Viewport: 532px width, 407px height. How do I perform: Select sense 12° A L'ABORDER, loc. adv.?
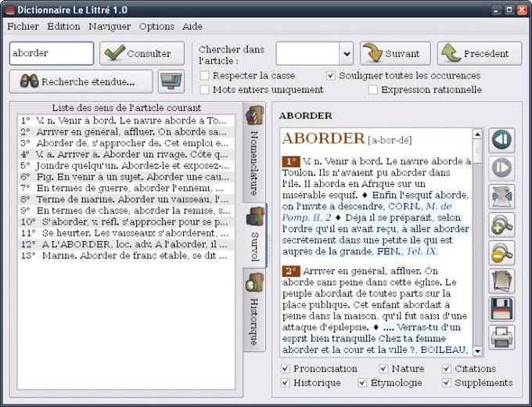126,244
